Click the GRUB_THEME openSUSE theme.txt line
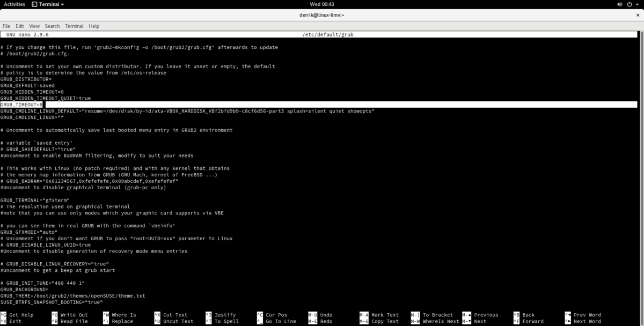The height and width of the screenshot is (326, 644). (x=73, y=296)
